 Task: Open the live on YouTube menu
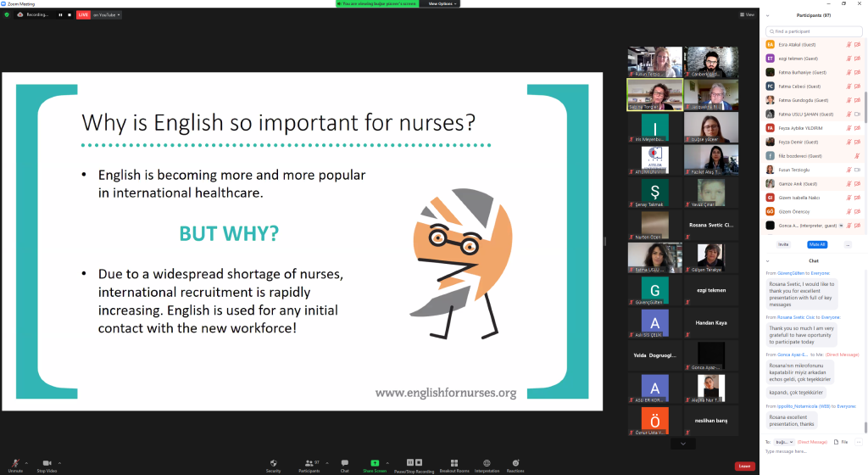(106, 14)
